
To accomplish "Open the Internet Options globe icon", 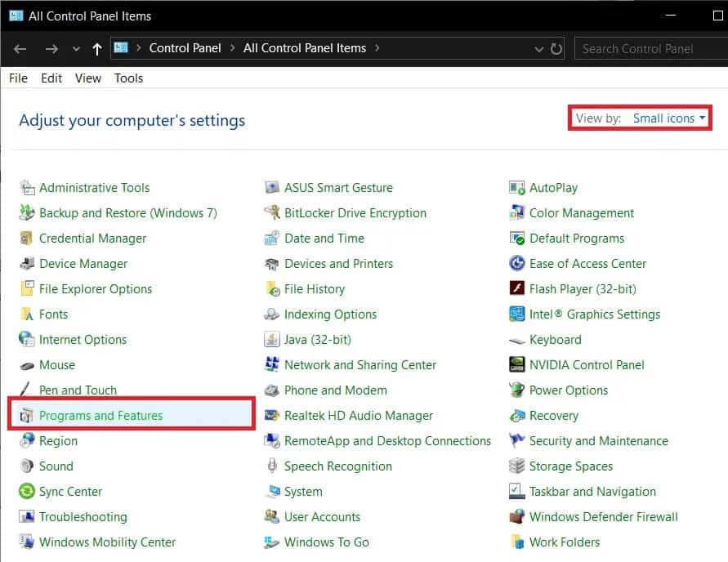I will coord(27,339).
